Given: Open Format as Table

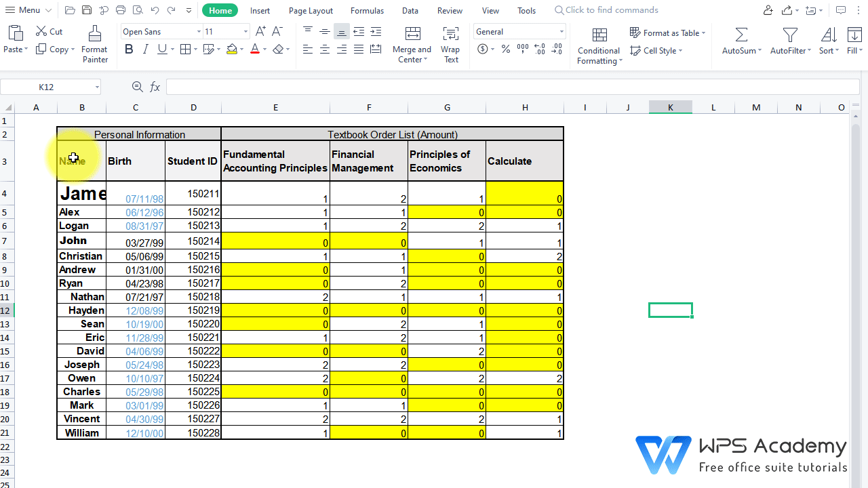Looking at the screenshot, I should pos(667,32).
